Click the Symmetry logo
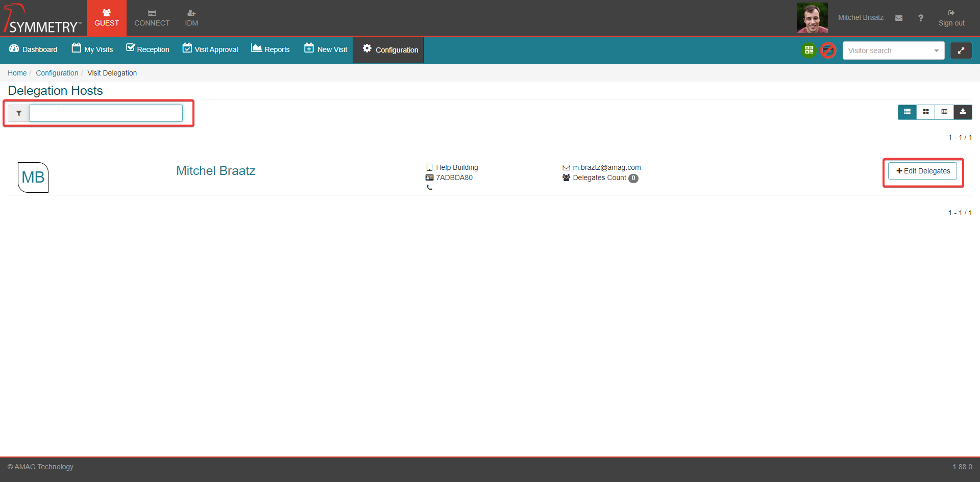This screenshot has width=980, height=482. 42,18
